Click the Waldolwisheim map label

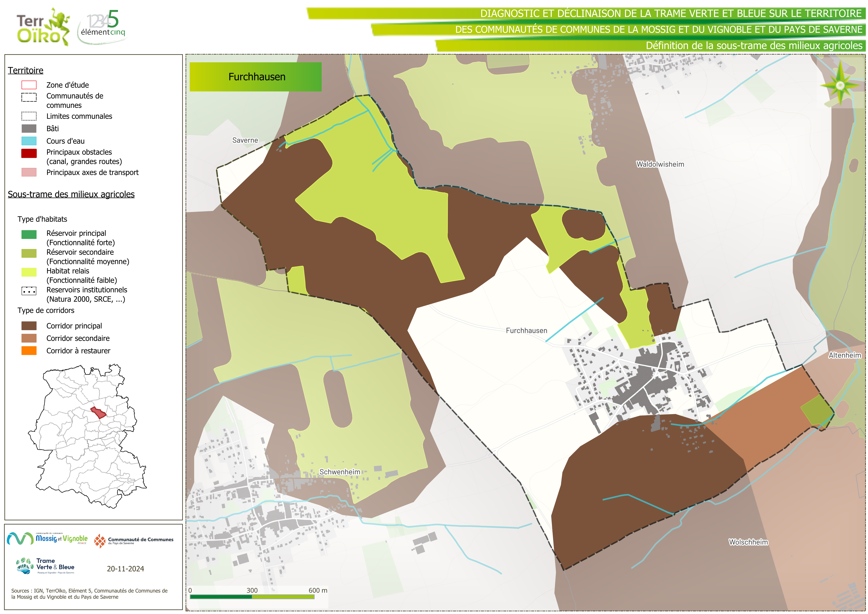(660, 164)
